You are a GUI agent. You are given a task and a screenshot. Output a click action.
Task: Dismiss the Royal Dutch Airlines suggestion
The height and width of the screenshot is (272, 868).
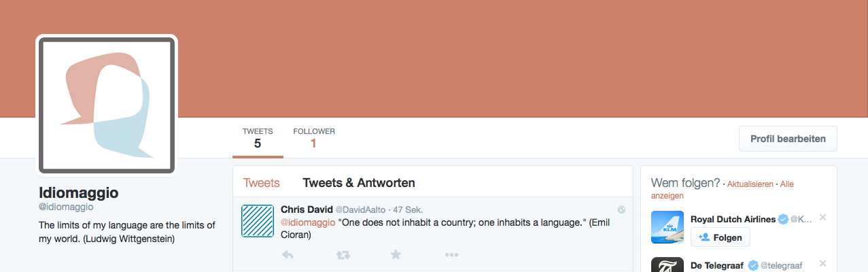(822, 218)
